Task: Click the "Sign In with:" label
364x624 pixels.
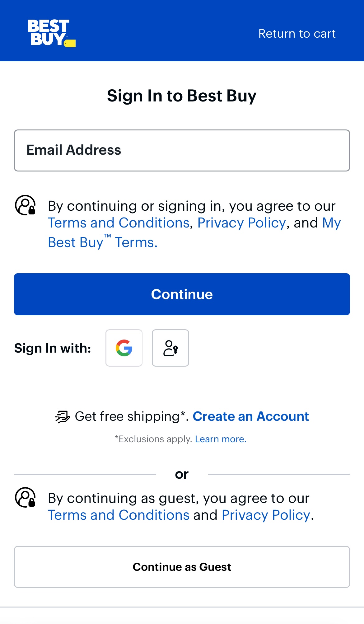Action: [x=53, y=348]
